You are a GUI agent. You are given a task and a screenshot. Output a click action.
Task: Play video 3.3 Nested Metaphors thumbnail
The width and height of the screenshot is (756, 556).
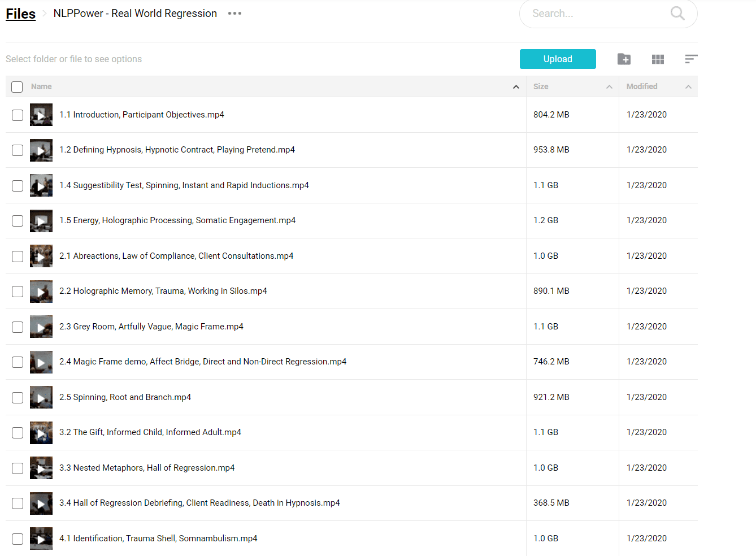coord(41,468)
